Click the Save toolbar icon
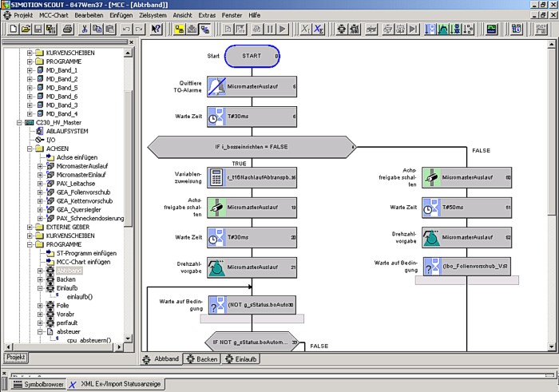The height and width of the screenshot is (392, 559). tap(38, 30)
